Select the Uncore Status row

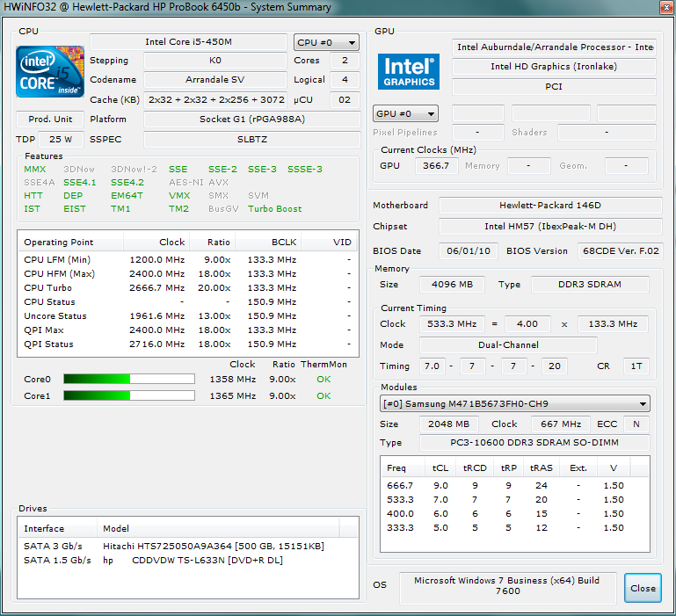coord(188,316)
